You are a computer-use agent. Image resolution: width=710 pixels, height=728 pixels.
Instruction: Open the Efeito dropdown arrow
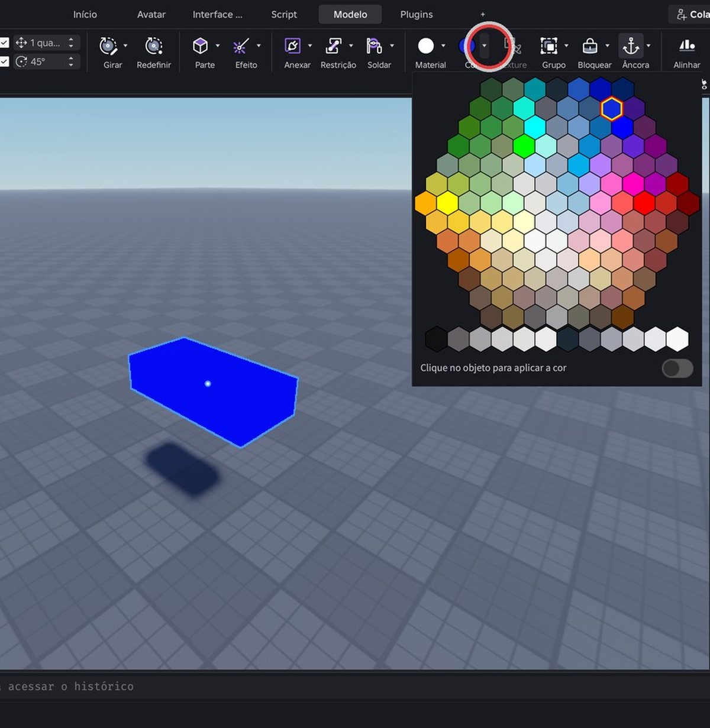259,46
